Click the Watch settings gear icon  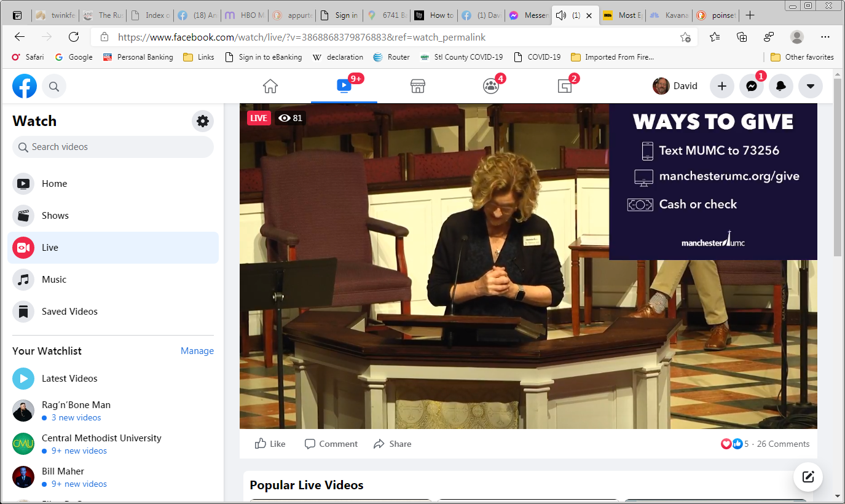coord(203,121)
